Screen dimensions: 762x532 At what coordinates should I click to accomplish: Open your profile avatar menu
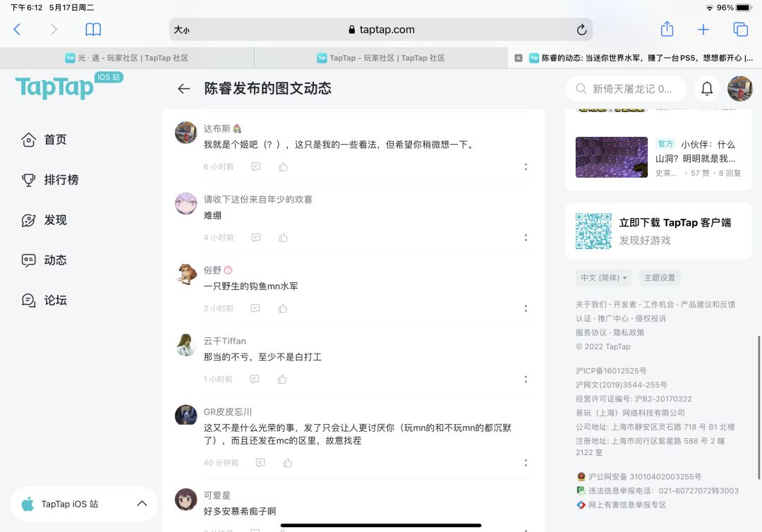(x=739, y=88)
